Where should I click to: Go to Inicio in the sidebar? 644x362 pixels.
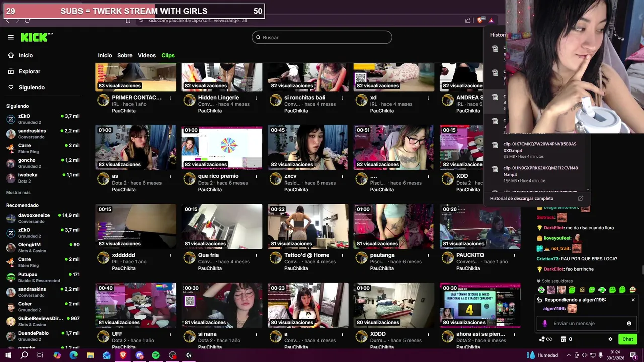click(x=26, y=55)
